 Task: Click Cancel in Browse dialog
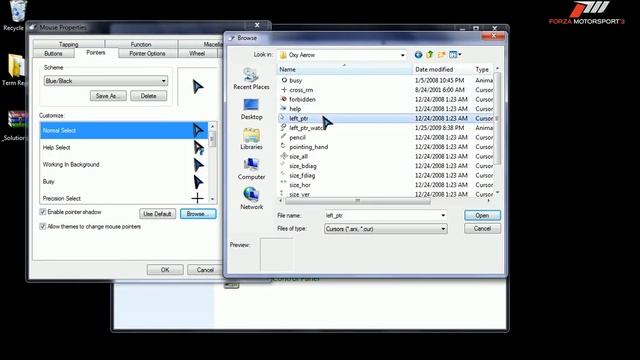(482, 229)
